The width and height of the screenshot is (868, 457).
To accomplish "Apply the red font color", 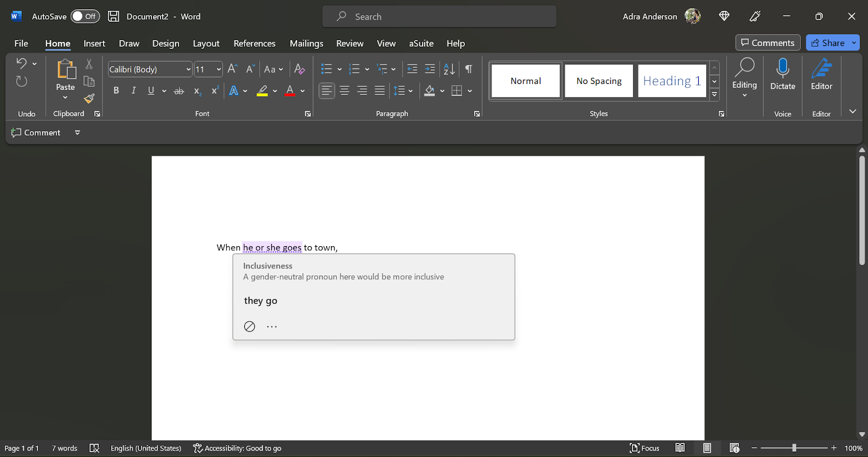I will [290, 91].
